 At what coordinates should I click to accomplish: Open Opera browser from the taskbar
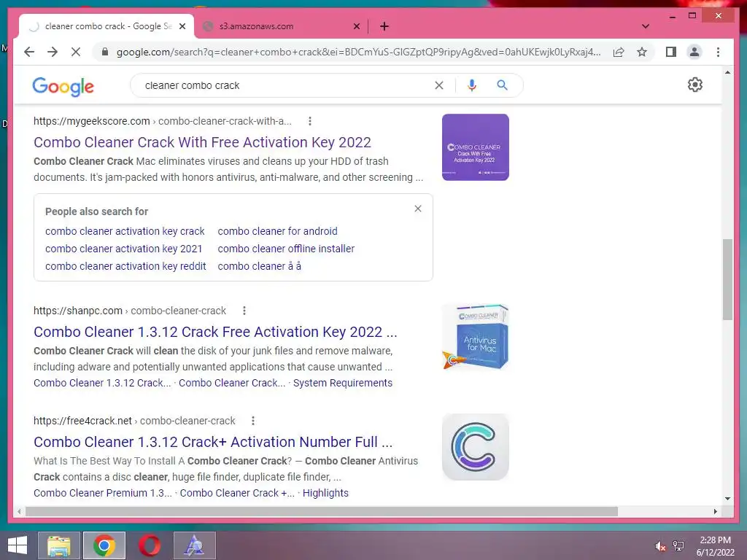[x=149, y=545]
